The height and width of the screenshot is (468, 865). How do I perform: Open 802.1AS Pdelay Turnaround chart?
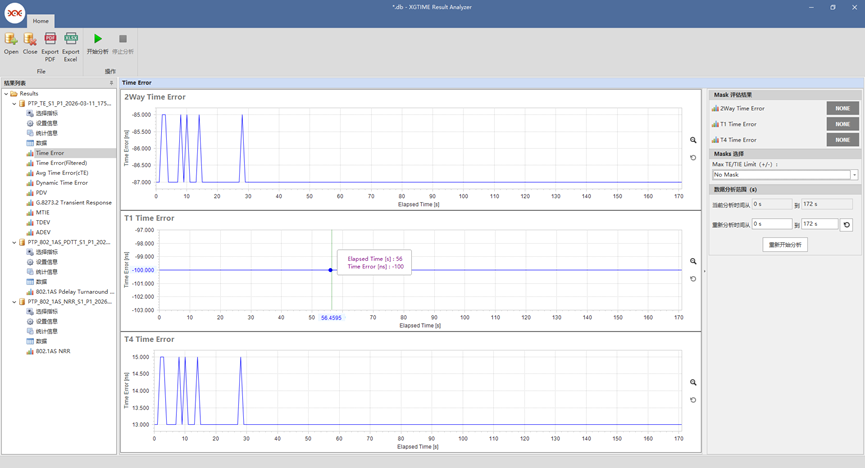pos(75,292)
